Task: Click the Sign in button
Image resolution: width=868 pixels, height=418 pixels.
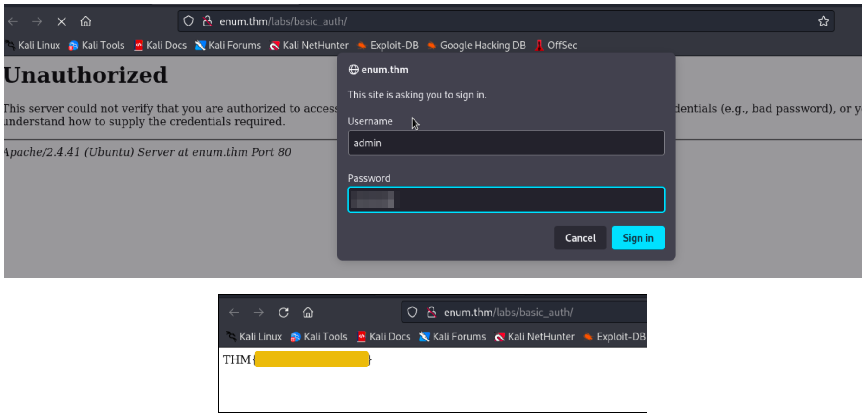Action: 638,238
